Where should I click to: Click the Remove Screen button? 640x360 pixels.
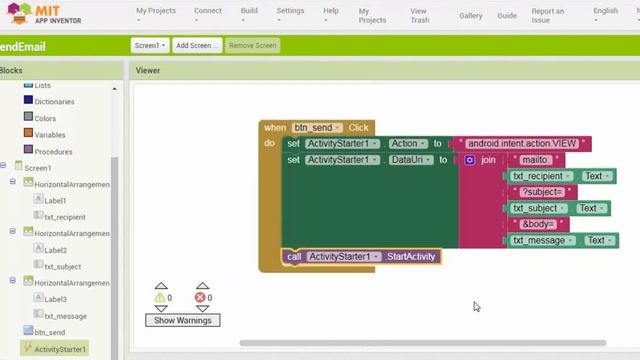point(253,45)
